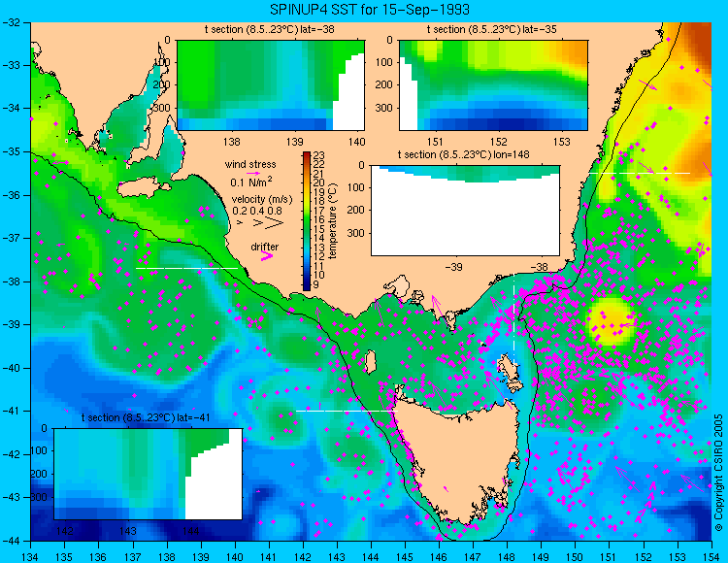The height and width of the screenshot is (563, 728).
Task: Click the "0.1 N/m²" legend value
Action: click(251, 182)
